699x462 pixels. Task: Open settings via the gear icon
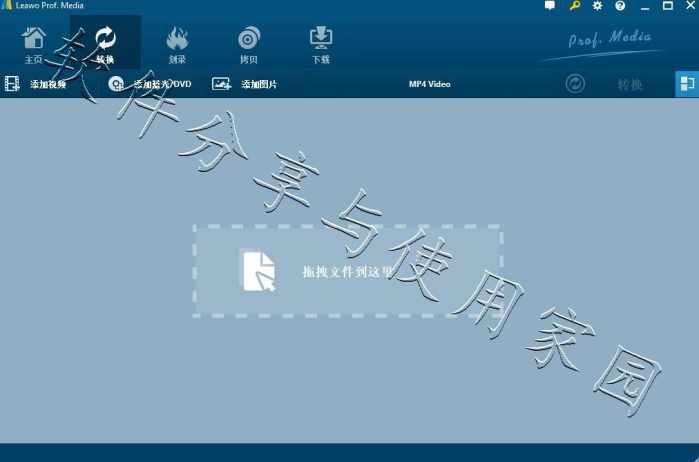click(x=597, y=6)
